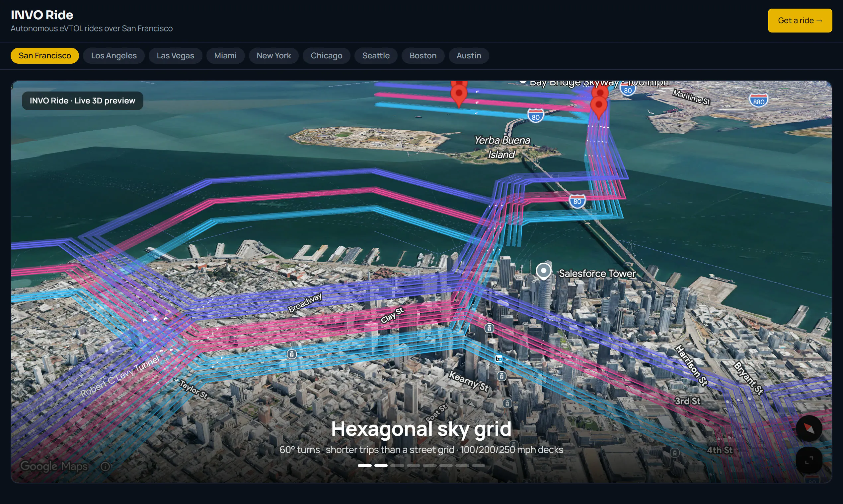
Task: Click the Bryant St street label
Action: coord(748,378)
